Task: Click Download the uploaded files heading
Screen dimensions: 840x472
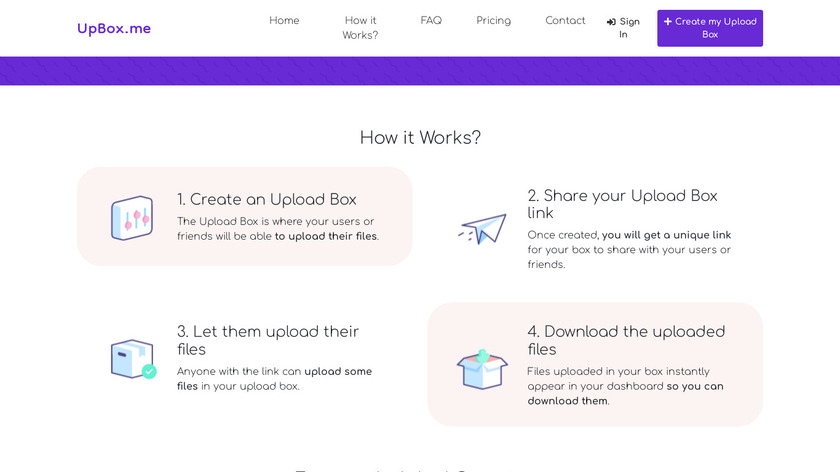Action: point(626,340)
